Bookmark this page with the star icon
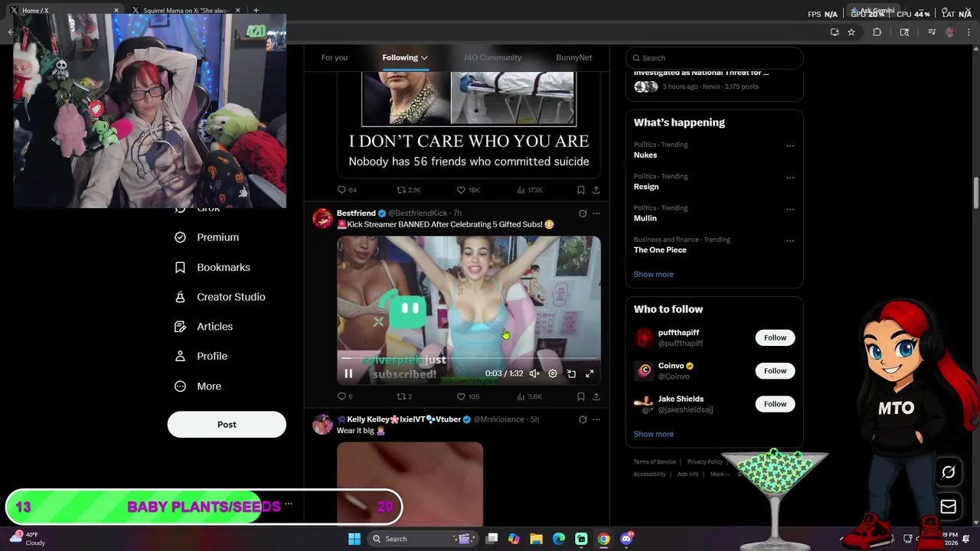The width and height of the screenshot is (980, 551). click(851, 32)
